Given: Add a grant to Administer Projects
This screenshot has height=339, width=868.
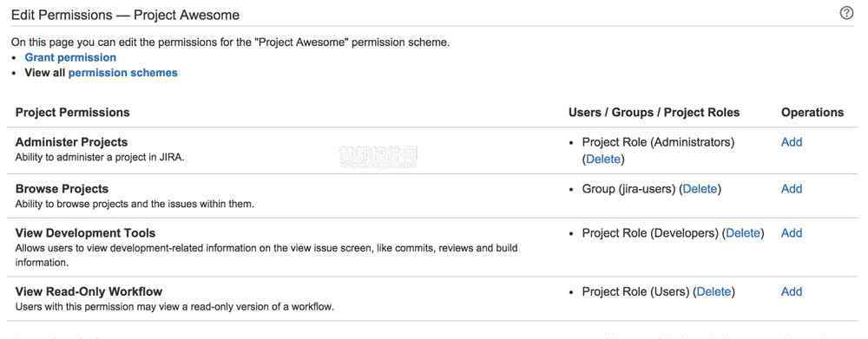Looking at the screenshot, I should point(792,142).
